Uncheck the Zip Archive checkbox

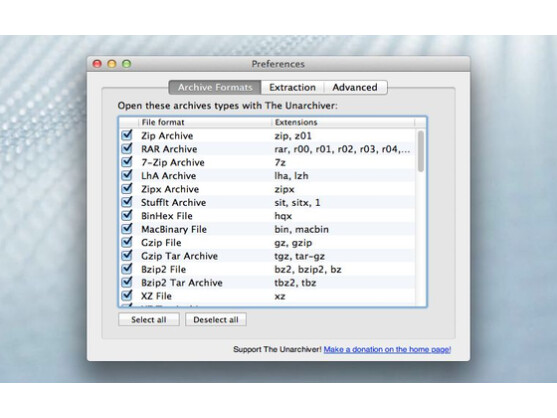(x=127, y=135)
